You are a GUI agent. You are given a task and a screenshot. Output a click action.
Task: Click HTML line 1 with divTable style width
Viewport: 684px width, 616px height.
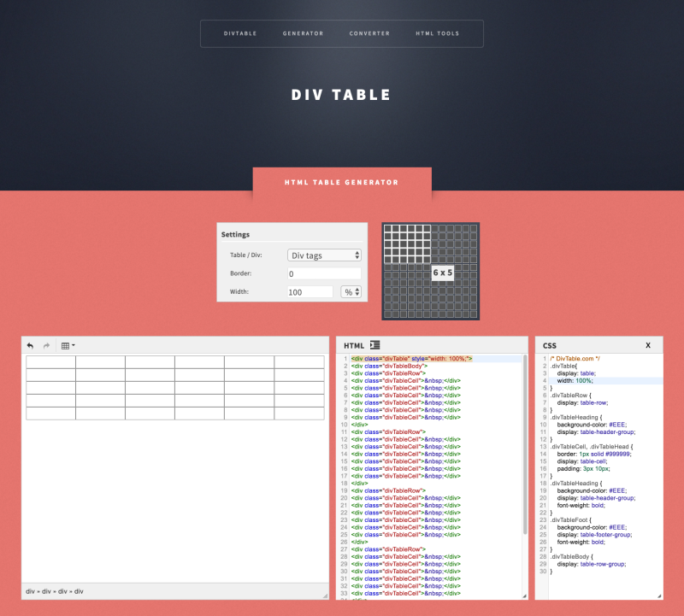(x=411, y=359)
